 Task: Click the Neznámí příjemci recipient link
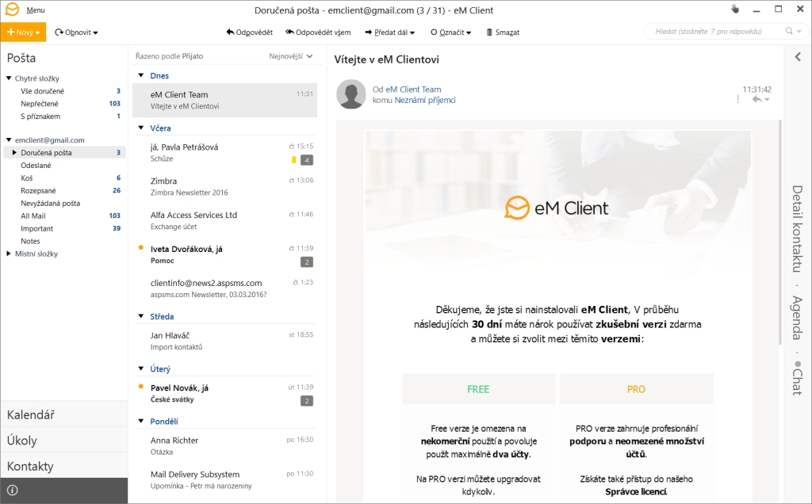click(425, 101)
